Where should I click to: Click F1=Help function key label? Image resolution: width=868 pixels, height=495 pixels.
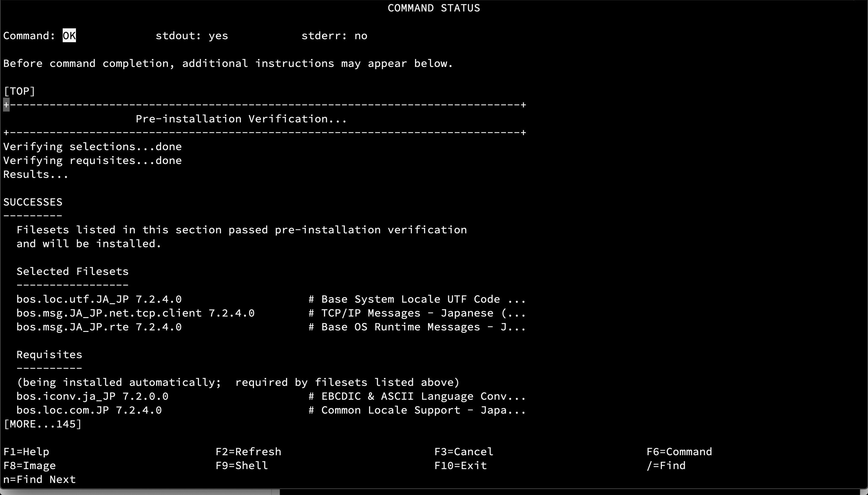pyautogui.click(x=26, y=451)
